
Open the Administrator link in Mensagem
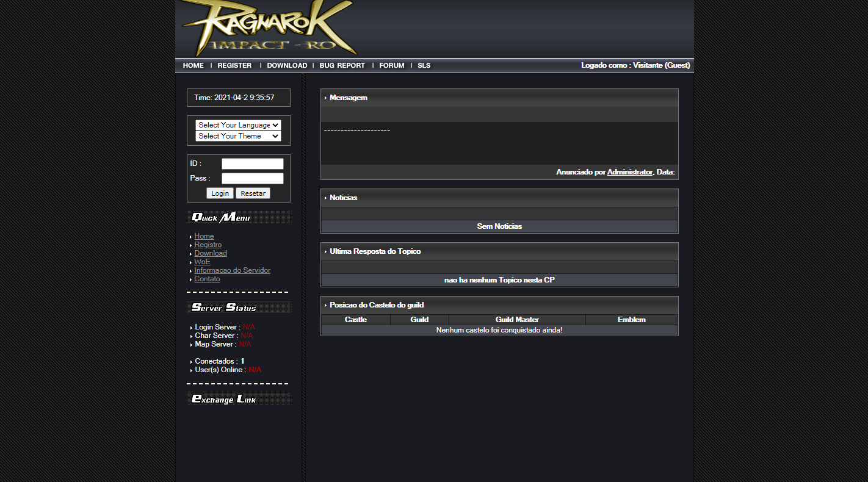coord(629,172)
